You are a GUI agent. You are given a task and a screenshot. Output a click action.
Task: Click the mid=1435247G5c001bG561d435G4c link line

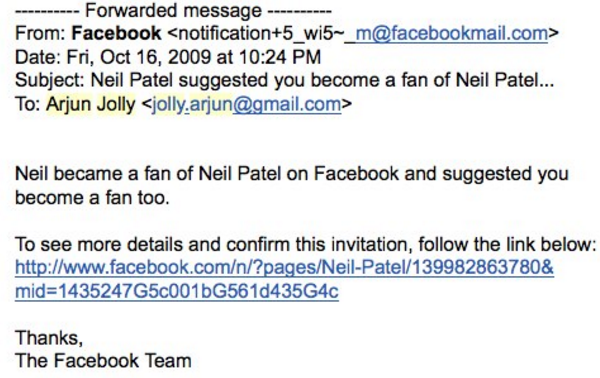177,292
